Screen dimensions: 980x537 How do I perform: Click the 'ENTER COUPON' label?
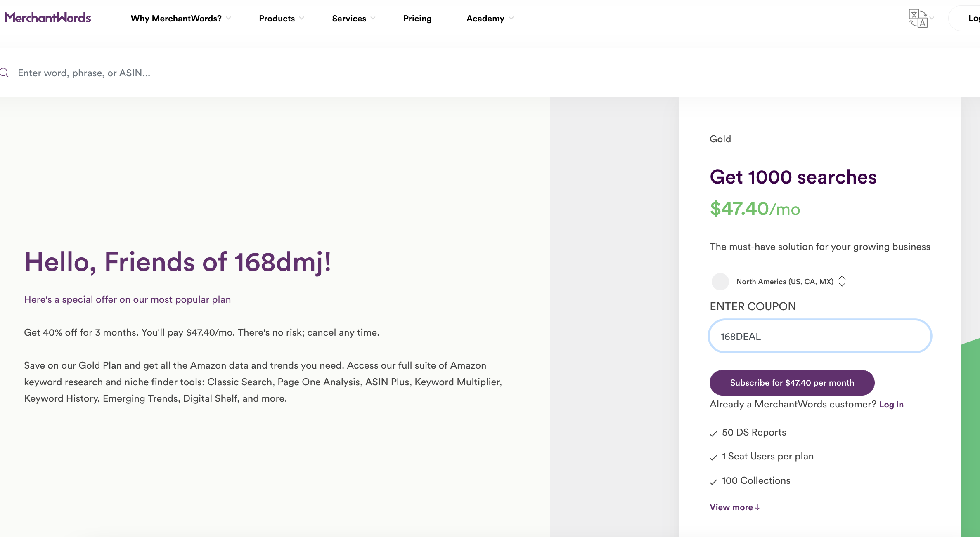[753, 306]
